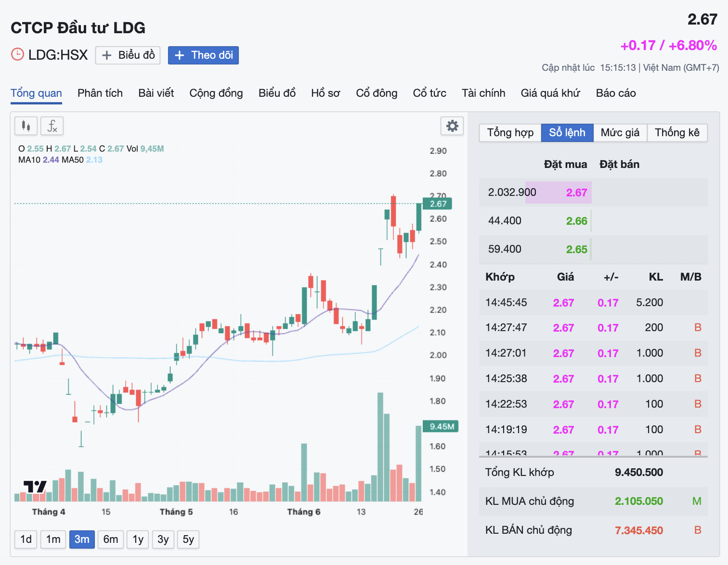Set chart range to 6m

click(x=111, y=539)
